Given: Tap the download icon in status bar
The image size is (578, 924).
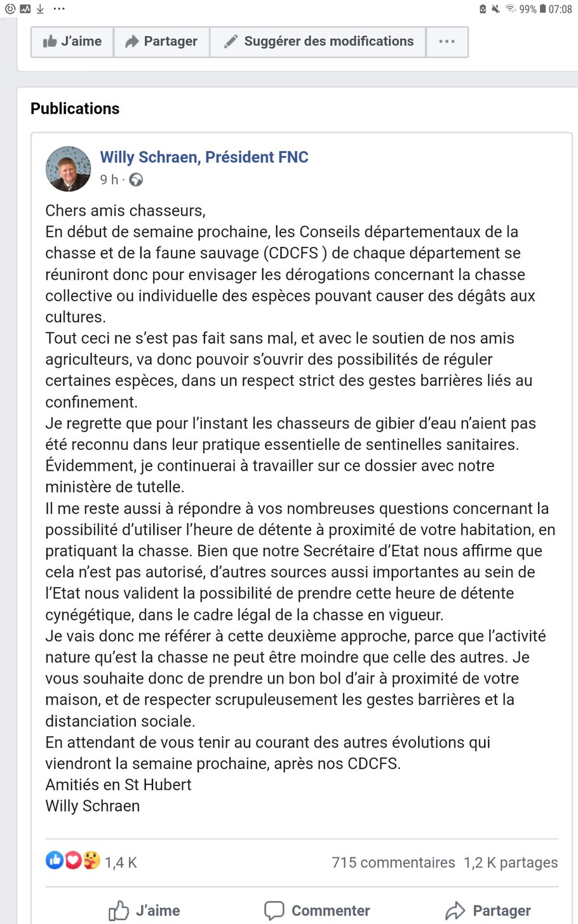Looking at the screenshot, I should pos(40,9).
